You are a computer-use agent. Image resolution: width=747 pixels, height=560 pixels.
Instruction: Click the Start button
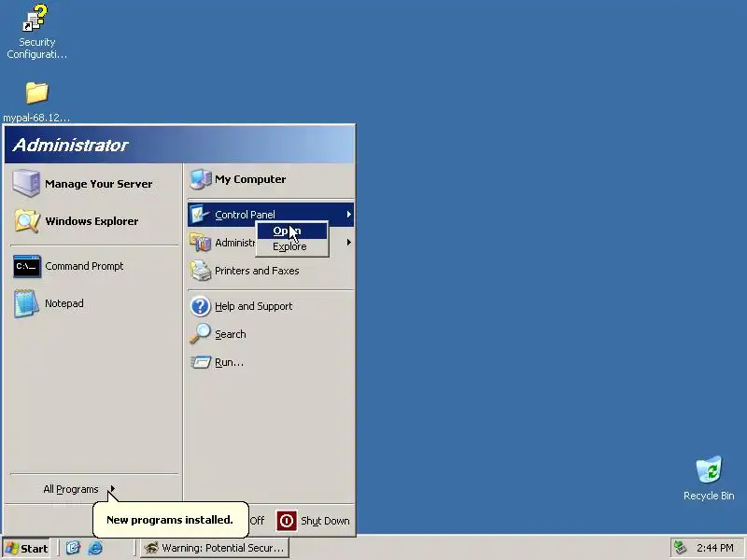pos(27,548)
